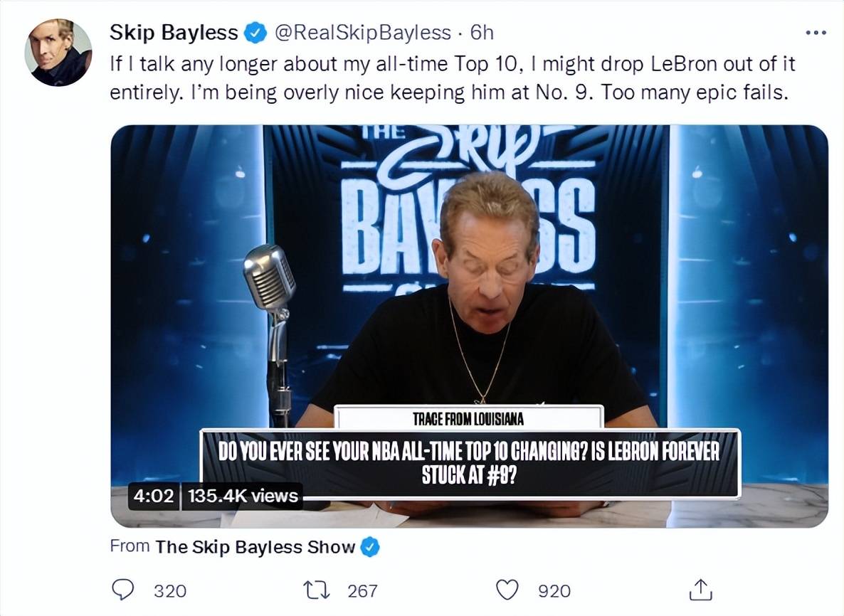Play the embedded Skip Bayless video
The height and width of the screenshot is (616, 844).
coord(470,326)
